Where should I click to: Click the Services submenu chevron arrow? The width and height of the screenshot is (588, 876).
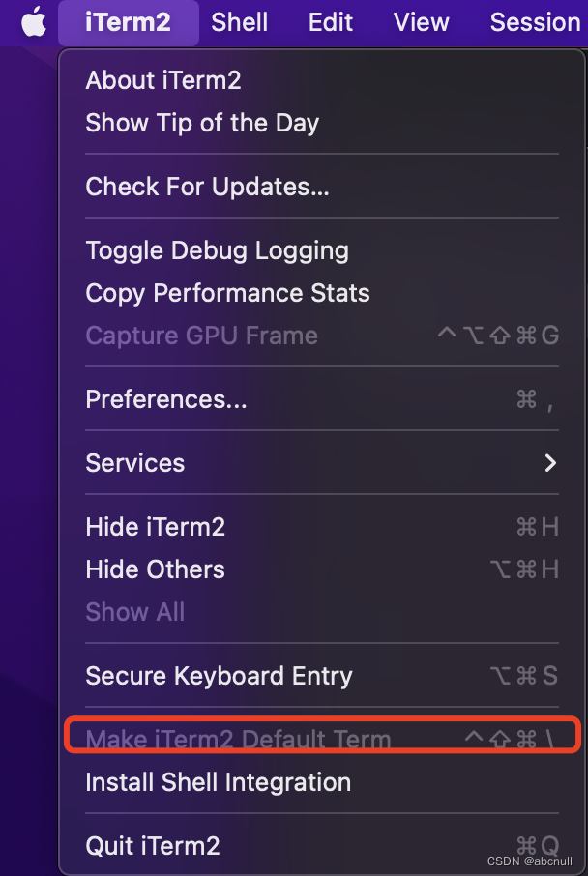coord(550,462)
